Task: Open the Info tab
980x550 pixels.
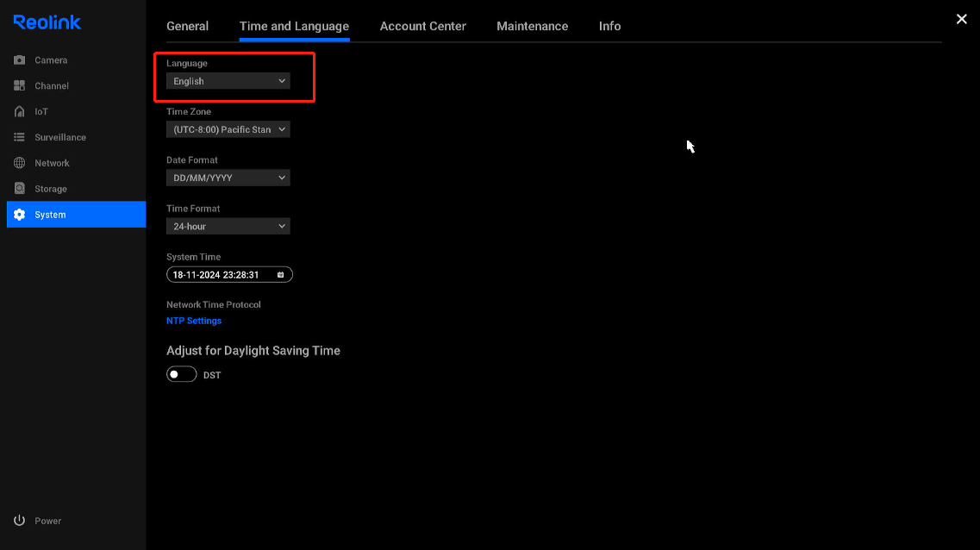Action: pos(610,26)
